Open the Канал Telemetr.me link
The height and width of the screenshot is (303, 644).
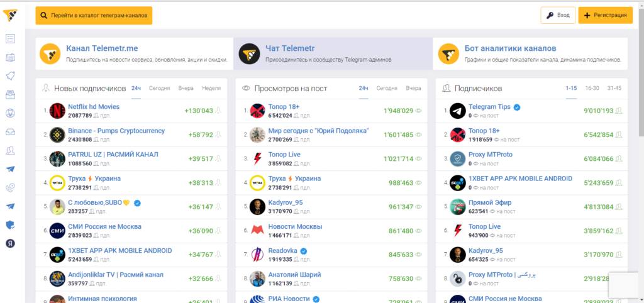(x=103, y=48)
